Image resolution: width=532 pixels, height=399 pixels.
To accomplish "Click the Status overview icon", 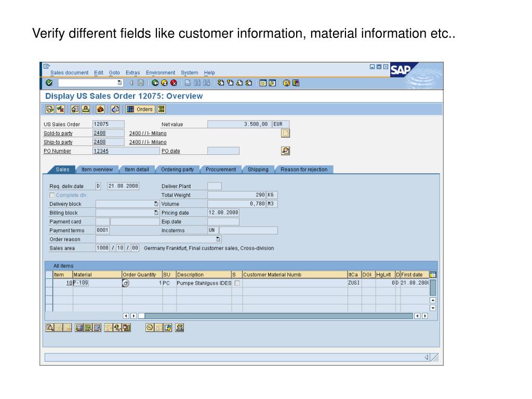I will (60, 109).
